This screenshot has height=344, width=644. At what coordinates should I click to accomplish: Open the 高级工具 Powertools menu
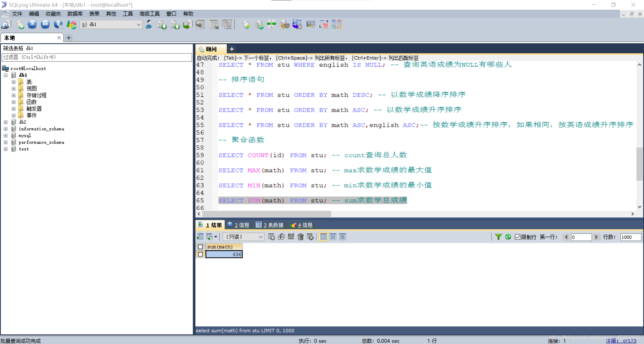[150, 14]
